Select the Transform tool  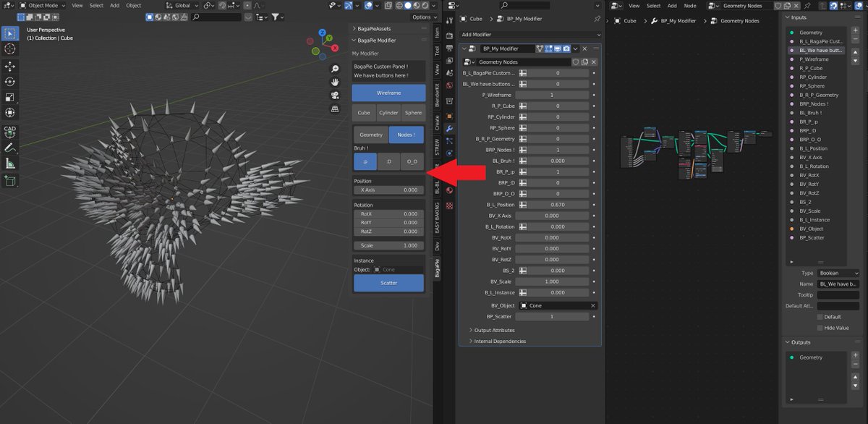click(x=10, y=112)
